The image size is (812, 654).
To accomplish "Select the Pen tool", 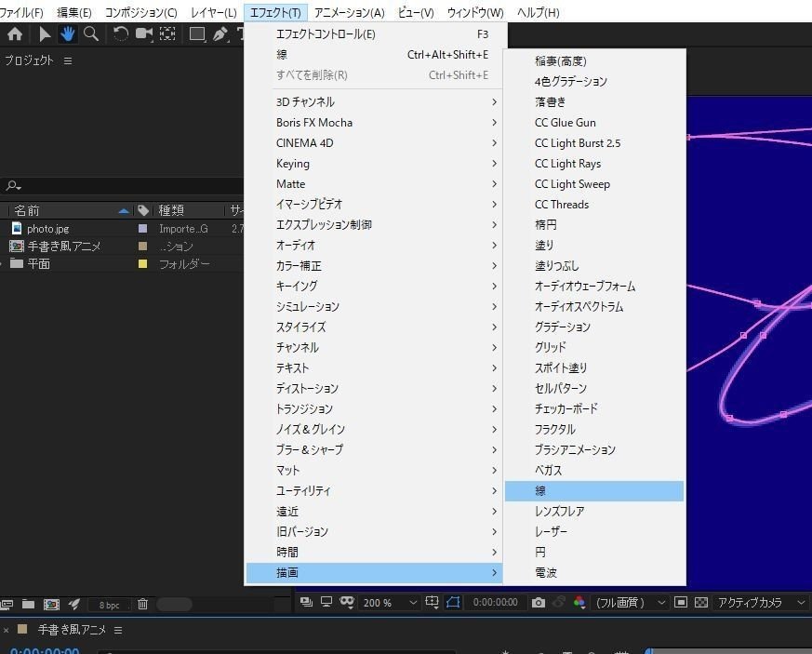I will click(220, 33).
